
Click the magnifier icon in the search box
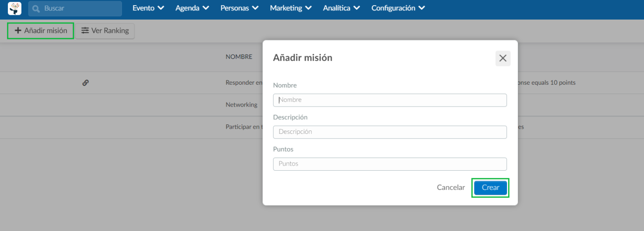[x=36, y=8]
